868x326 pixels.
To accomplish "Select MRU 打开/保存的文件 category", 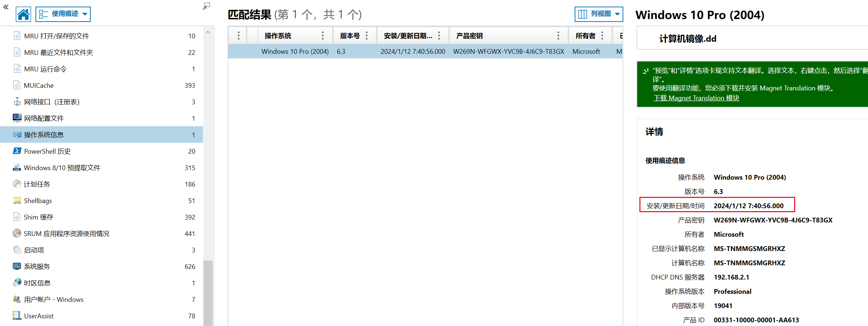I will tap(102, 36).
